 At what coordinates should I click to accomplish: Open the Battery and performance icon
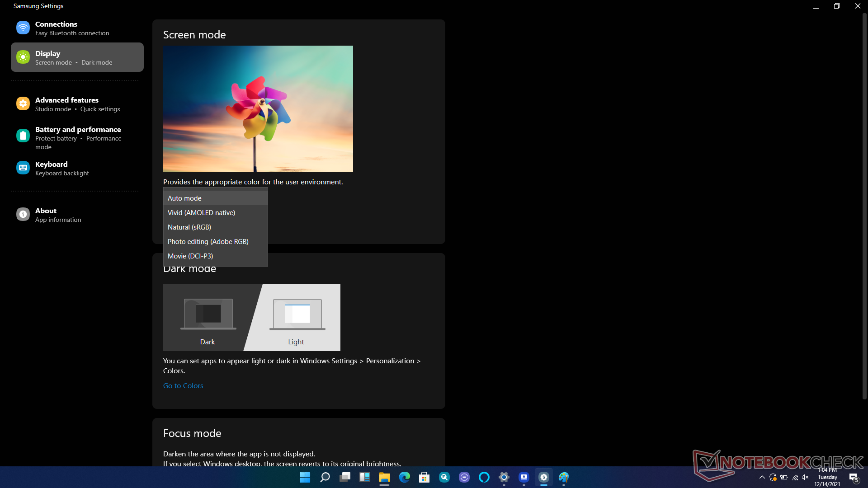pos(23,136)
